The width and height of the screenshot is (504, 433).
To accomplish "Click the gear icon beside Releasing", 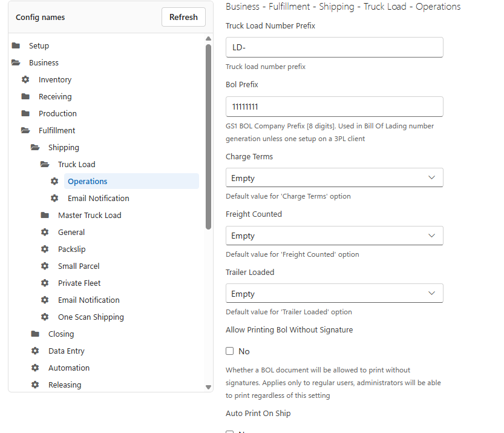I will point(35,385).
